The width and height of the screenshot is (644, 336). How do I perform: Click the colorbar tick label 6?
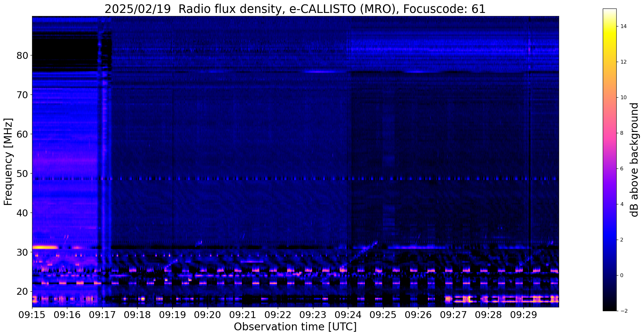(x=622, y=169)
